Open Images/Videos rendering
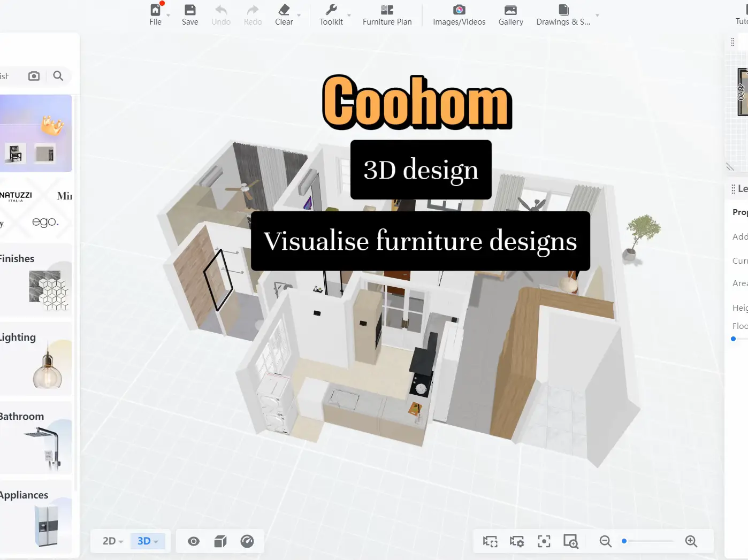This screenshot has width=748, height=560. click(459, 14)
